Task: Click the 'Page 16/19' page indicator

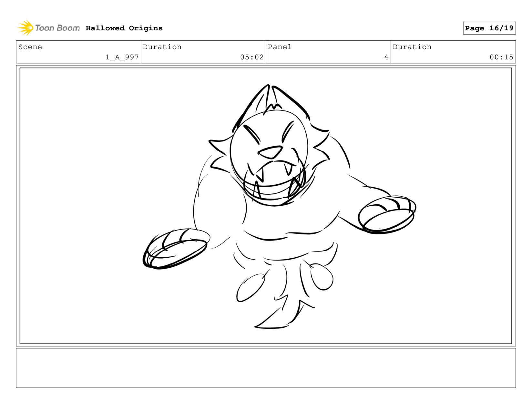Action: pyautogui.click(x=489, y=28)
